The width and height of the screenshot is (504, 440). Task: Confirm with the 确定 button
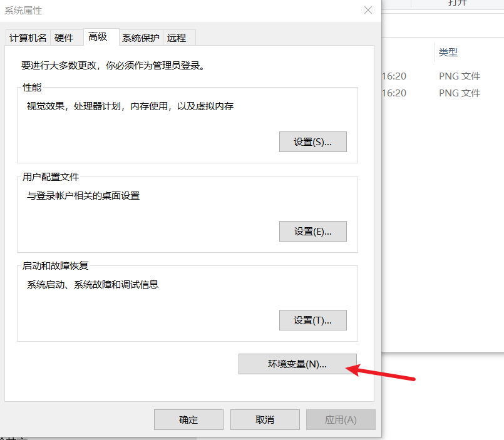tap(188, 420)
